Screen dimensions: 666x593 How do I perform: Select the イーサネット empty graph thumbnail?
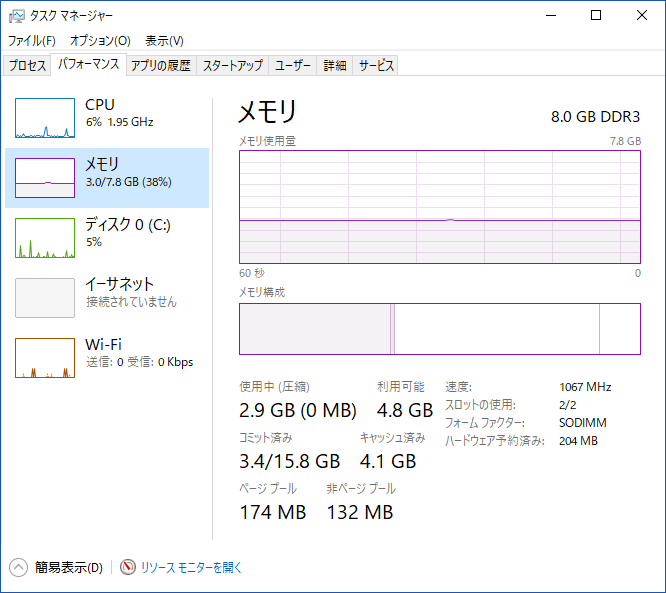point(45,298)
